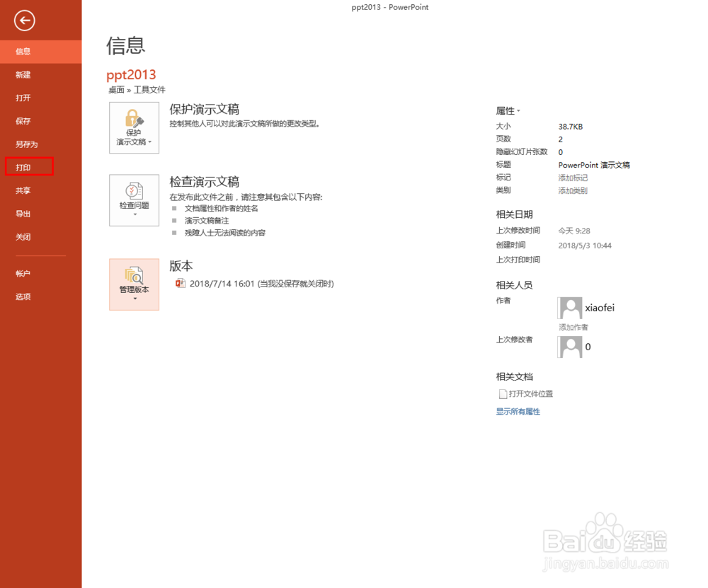Click the last modifier avatar beside 0
The width and height of the screenshot is (708, 588).
(x=570, y=347)
